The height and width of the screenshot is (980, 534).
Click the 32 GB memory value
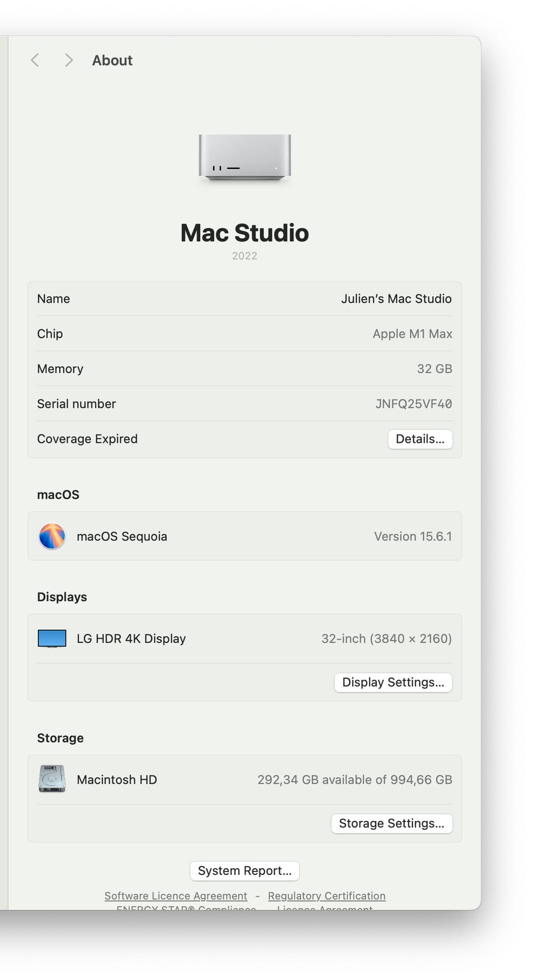click(x=434, y=369)
